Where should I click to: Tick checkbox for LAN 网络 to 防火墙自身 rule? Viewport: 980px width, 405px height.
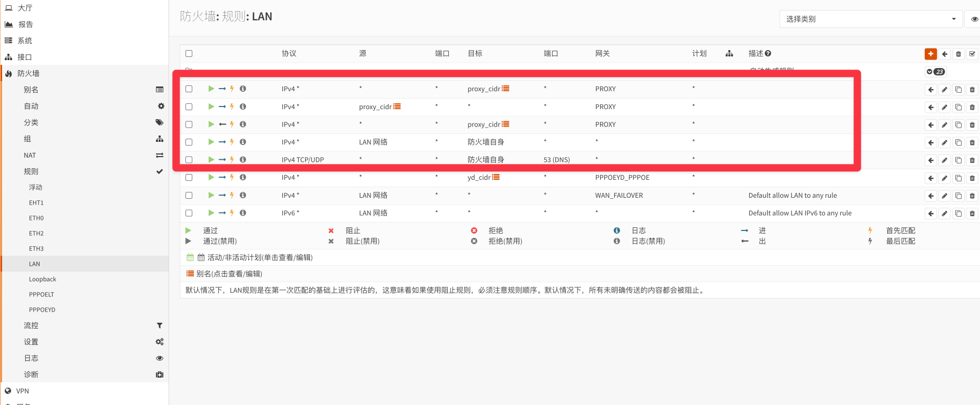point(189,142)
